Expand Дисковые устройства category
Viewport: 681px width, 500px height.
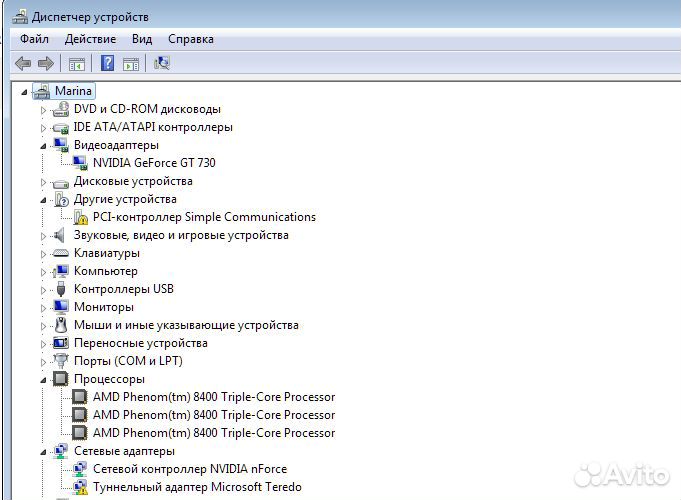tap(43, 182)
